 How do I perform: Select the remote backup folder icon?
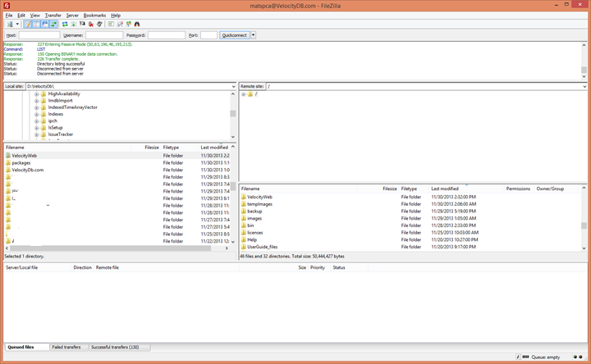pyautogui.click(x=244, y=212)
